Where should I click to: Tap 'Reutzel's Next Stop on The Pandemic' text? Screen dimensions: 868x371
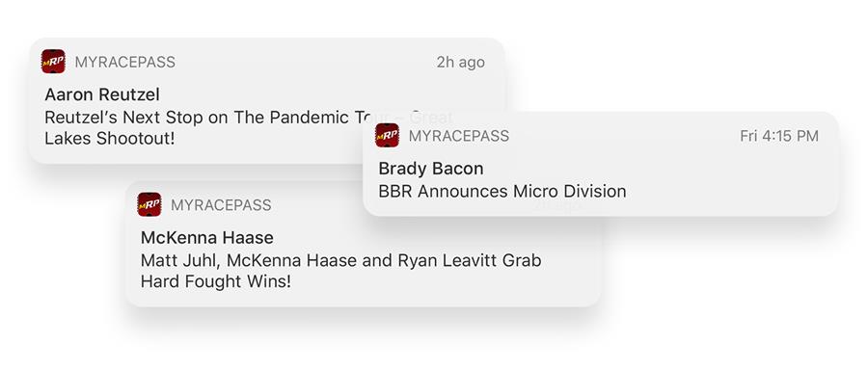point(204,118)
